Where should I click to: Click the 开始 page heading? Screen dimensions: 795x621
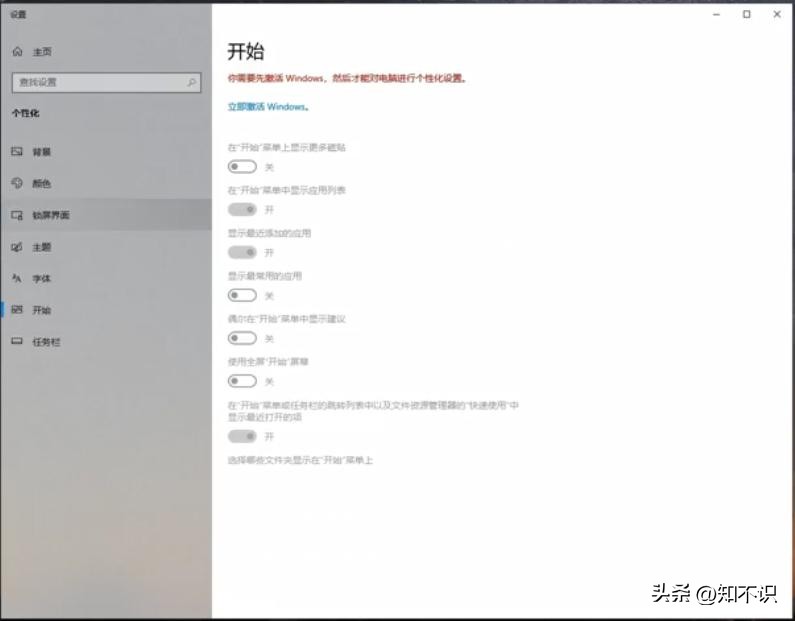[x=246, y=52]
